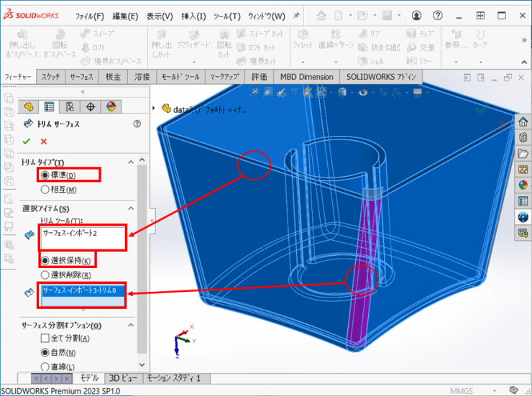Viewport: 532px width, 396px height.
Task: Click the help icon in Trim Surface panel
Action: pyautogui.click(x=137, y=124)
